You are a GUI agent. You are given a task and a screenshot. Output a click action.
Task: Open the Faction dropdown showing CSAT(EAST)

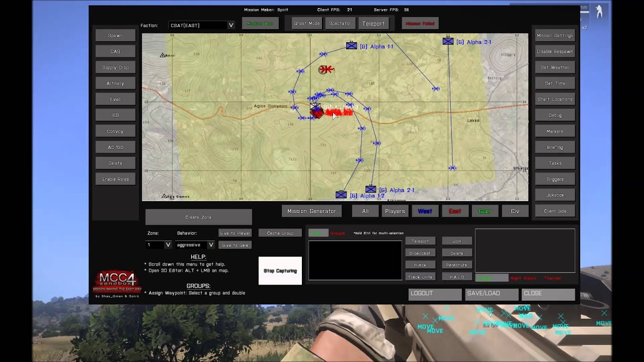[x=202, y=25]
